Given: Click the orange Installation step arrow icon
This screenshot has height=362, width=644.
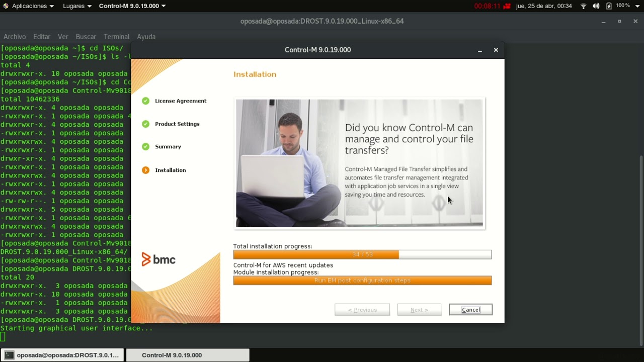Looking at the screenshot, I should (x=145, y=170).
